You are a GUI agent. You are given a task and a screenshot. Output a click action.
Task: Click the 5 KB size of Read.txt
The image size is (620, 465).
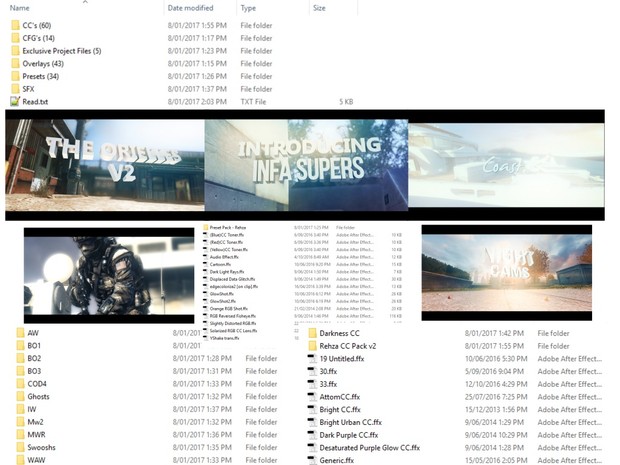[x=346, y=102]
